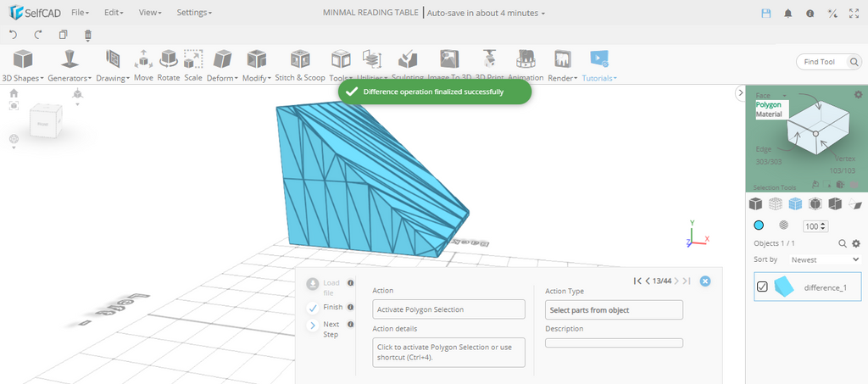Click the Redo arrow icon

click(38, 35)
